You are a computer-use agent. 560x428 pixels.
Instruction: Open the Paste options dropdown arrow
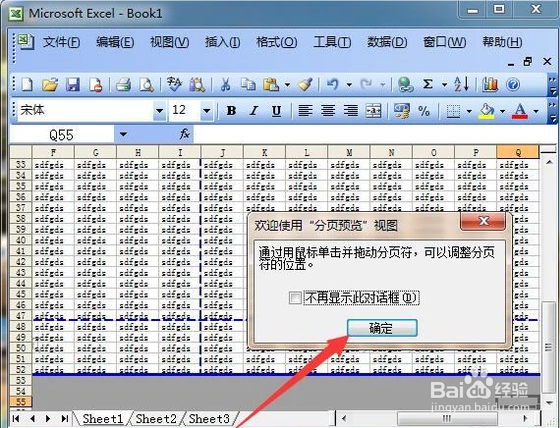288,85
